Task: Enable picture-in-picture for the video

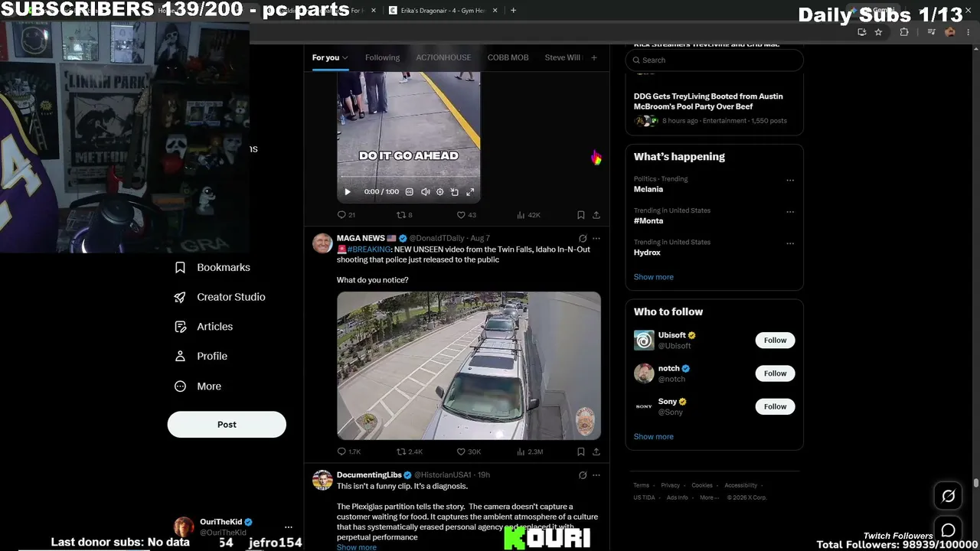Action: [455, 192]
